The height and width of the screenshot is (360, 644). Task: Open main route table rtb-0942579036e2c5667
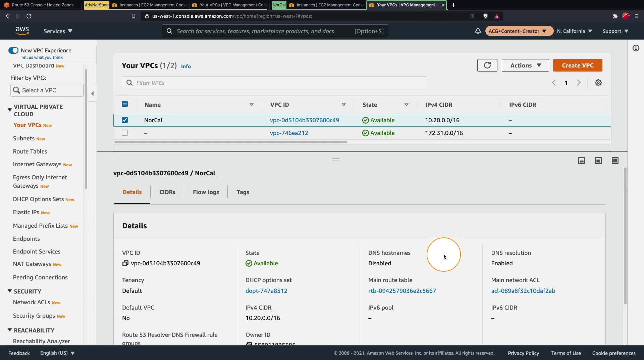pyautogui.click(x=402, y=291)
